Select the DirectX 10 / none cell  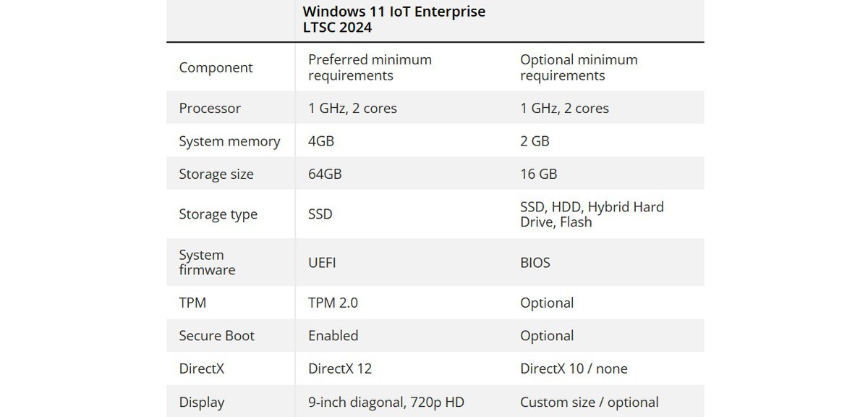pyautogui.click(x=574, y=369)
